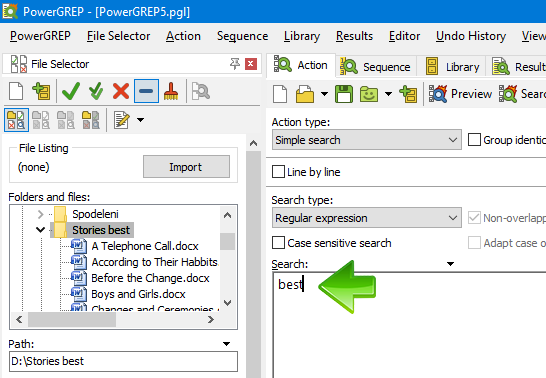Click inside the Search text box containing best

[x=410, y=324]
